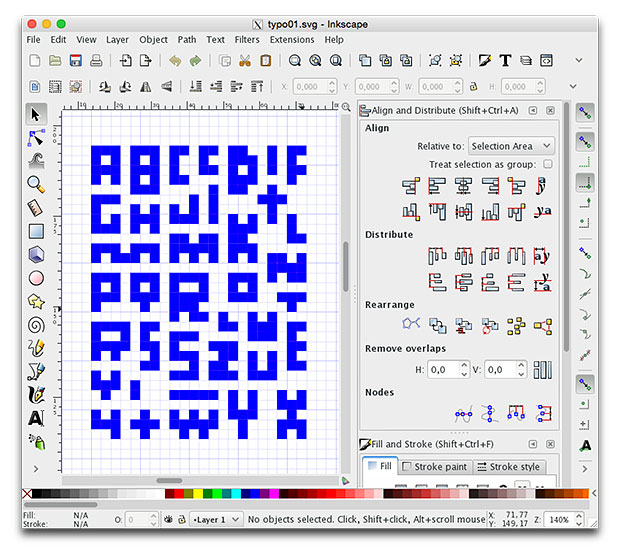Open the Path menu
620x556 pixels.
(x=187, y=40)
